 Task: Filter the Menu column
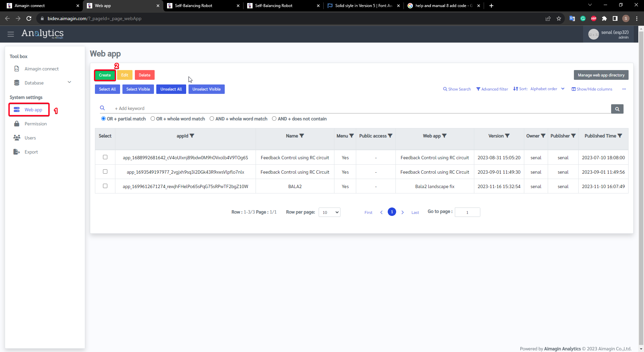click(352, 136)
